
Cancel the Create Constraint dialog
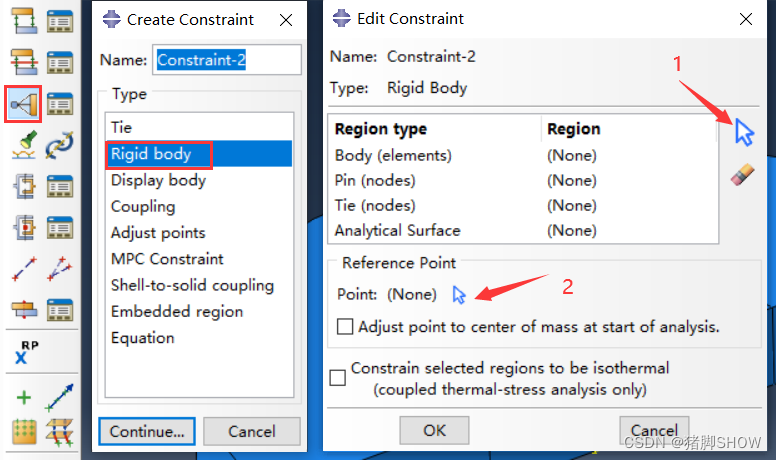[x=252, y=432]
